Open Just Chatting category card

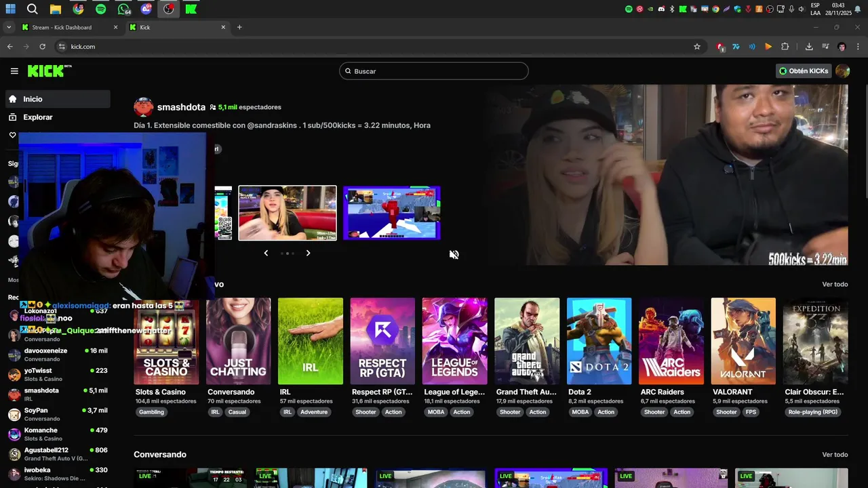click(238, 341)
